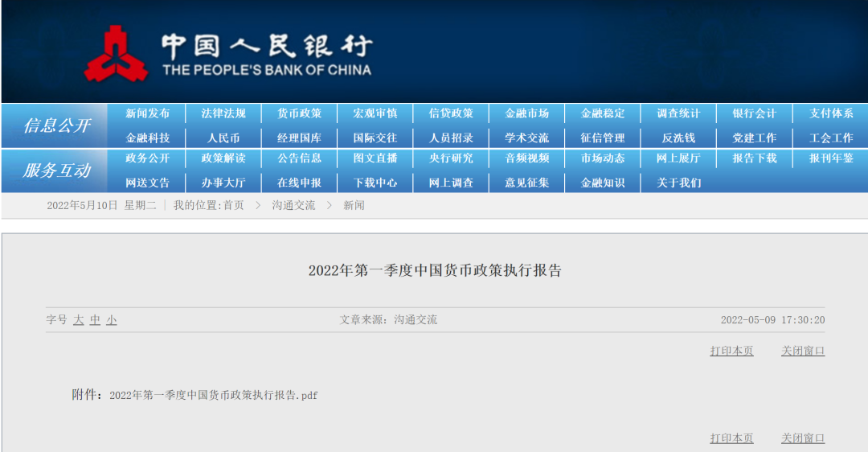Click 首页 in the breadcrumb
Screen dimensions: 868x452
pos(233,206)
